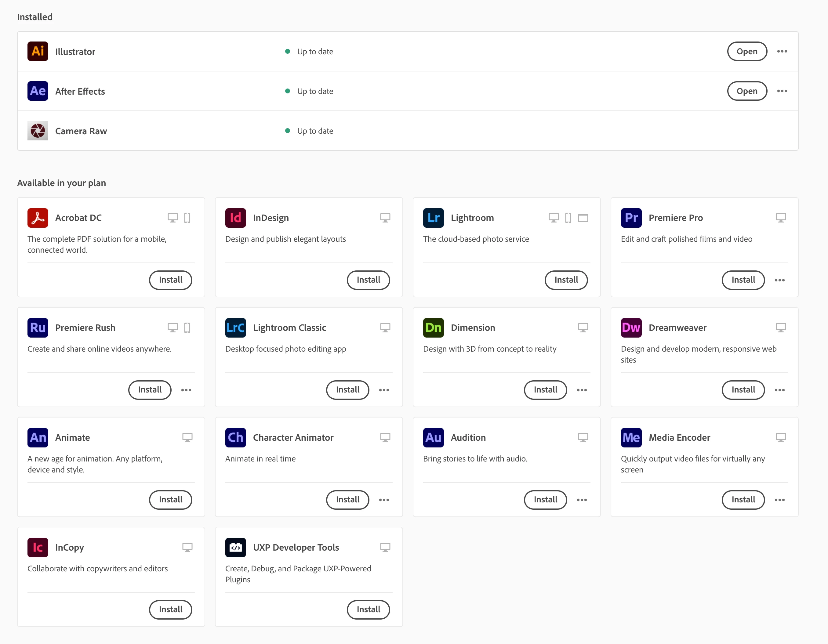Screen dimensions: 828x644
Task: Click the mobile device icon on Acrobat DC
Action: point(187,218)
